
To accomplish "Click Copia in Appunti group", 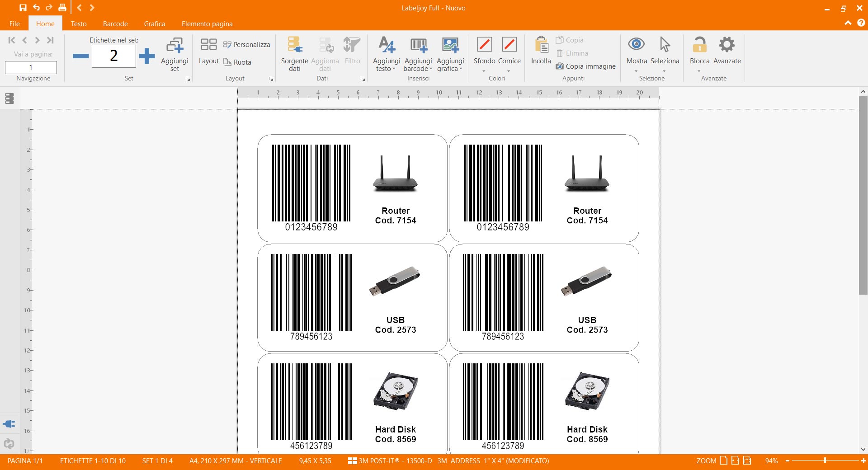I will click(x=570, y=40).
